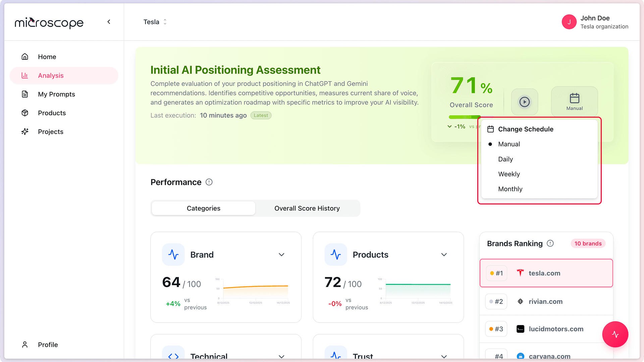Click the Performance info icon
The image size is (644, 362).
[x=209, y=182]
